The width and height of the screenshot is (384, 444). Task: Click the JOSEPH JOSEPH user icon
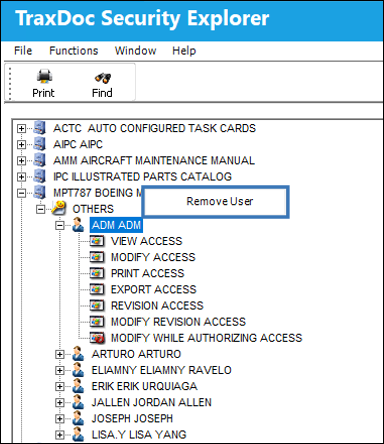(x=78, y=418)
